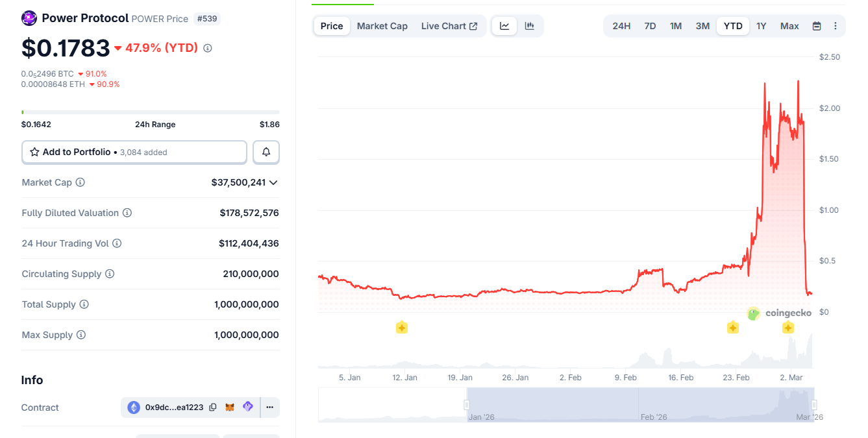The height and width of the screenshot is (438, 868).
Task: Click the 210,000,000 circulating supply value
Action: pos(251,274)
